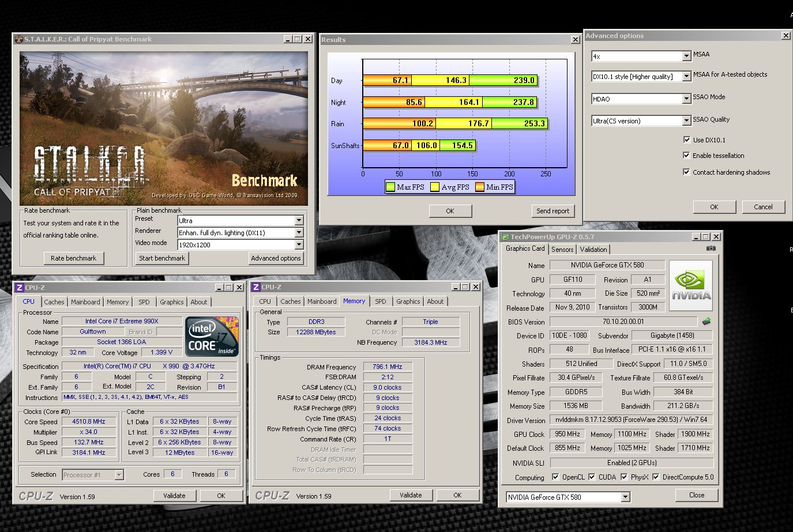Disable the Use DX10.1 checkbox
This screenshot has width=793, height=532.
(x=686, y=139)
